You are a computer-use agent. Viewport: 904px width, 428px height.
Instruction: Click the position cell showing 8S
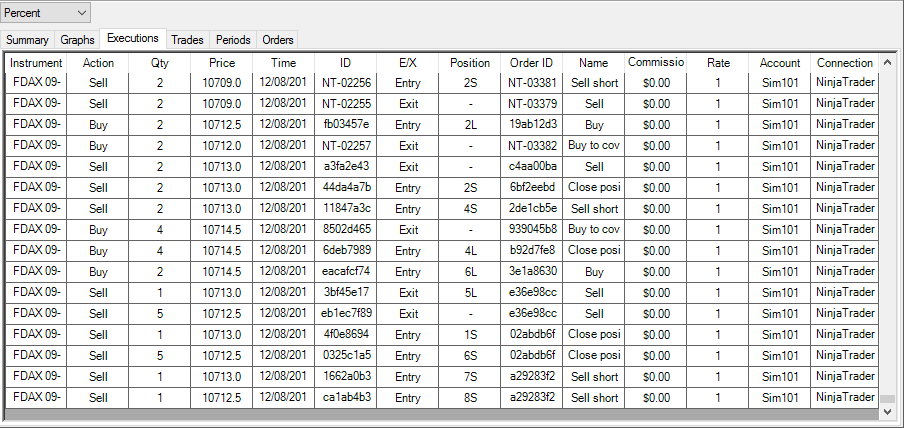[470, 398]
